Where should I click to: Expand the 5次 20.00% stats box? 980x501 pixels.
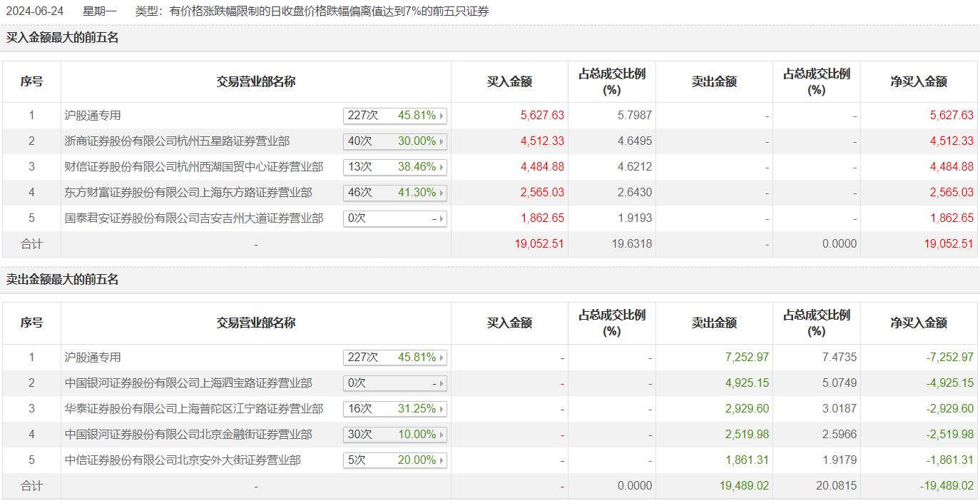tap(395, 460)
